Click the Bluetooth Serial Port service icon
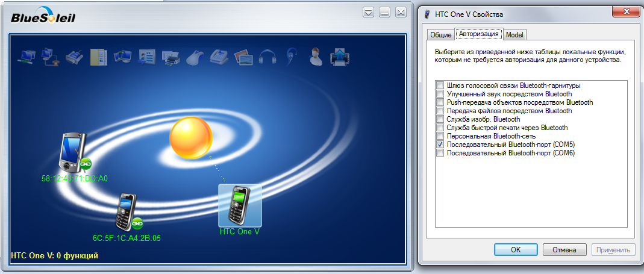 pyautogui.click(x=74, y=56)
